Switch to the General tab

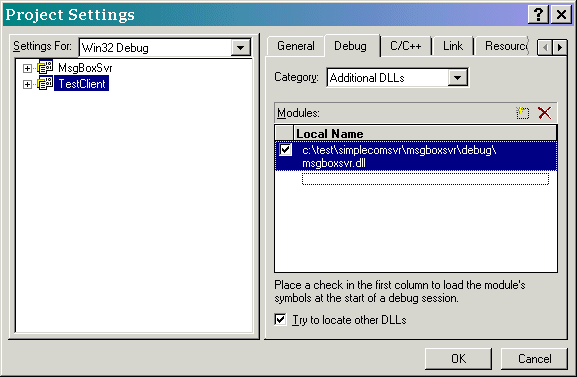296,46
